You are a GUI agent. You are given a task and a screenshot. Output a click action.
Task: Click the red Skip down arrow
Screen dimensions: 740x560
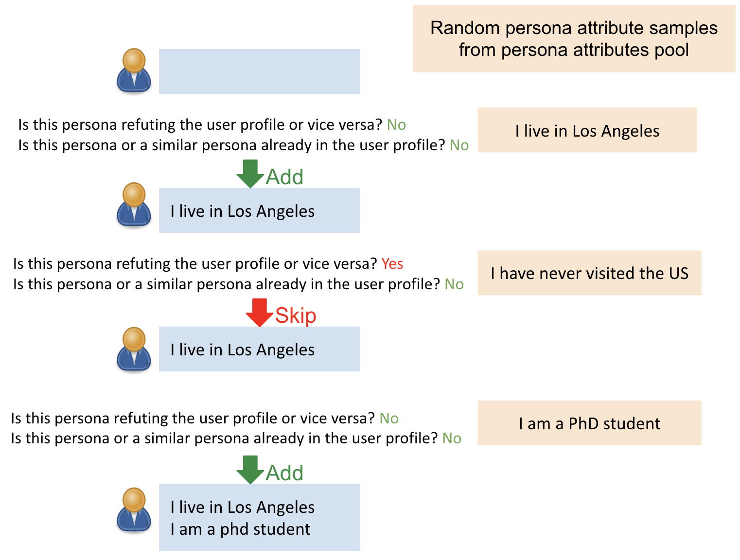pos(259,313)
